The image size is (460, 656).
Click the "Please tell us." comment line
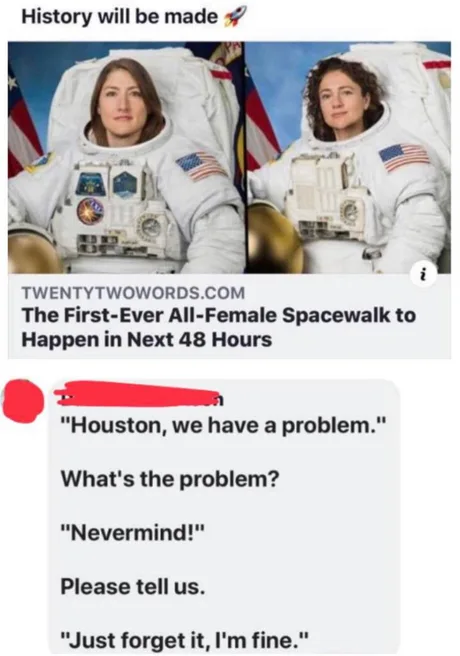[x=133, y=586]
